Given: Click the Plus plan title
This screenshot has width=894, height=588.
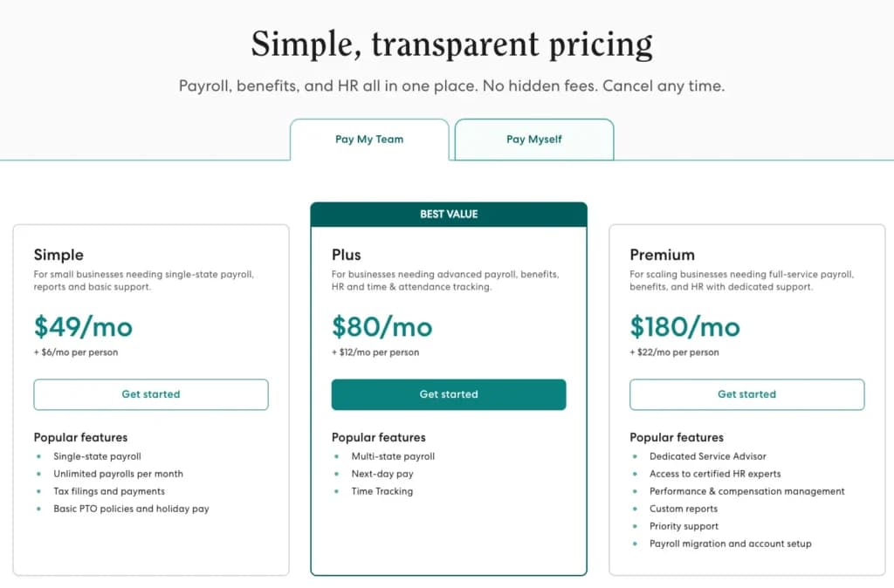Looking at the screenshot, I should 346,255.
